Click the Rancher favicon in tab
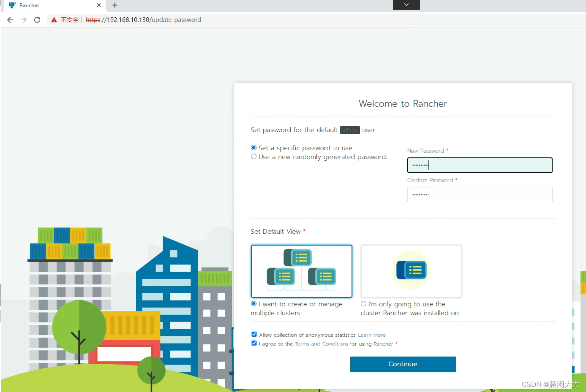This screenshot has width=586, height=392. click(x=12, y=5)
